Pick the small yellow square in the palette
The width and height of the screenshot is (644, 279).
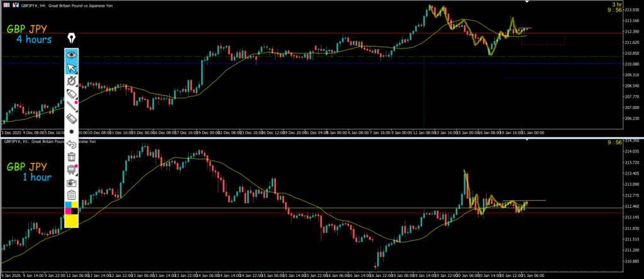pyautogui.click(x=75, y=205)
